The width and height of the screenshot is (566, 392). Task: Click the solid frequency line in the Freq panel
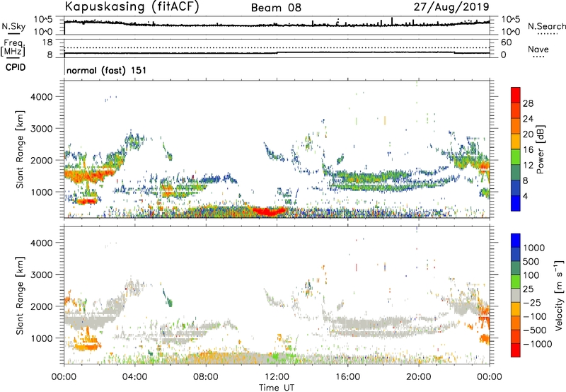pos(277,53)
